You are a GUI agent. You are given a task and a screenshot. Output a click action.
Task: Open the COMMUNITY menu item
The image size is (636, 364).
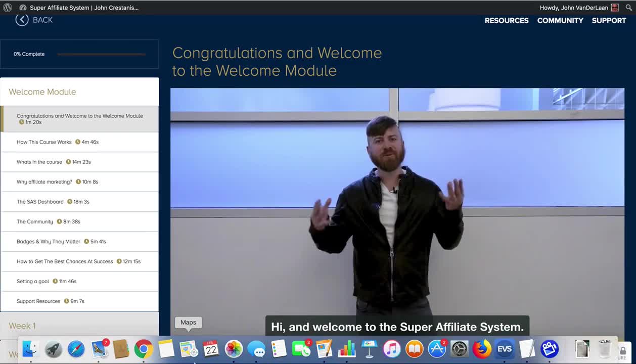tap(560, 20)
